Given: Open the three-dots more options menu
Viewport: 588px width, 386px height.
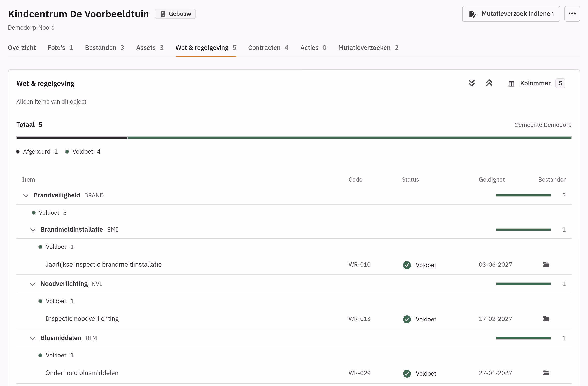Looking at the screenshot, I should (572, 14).
